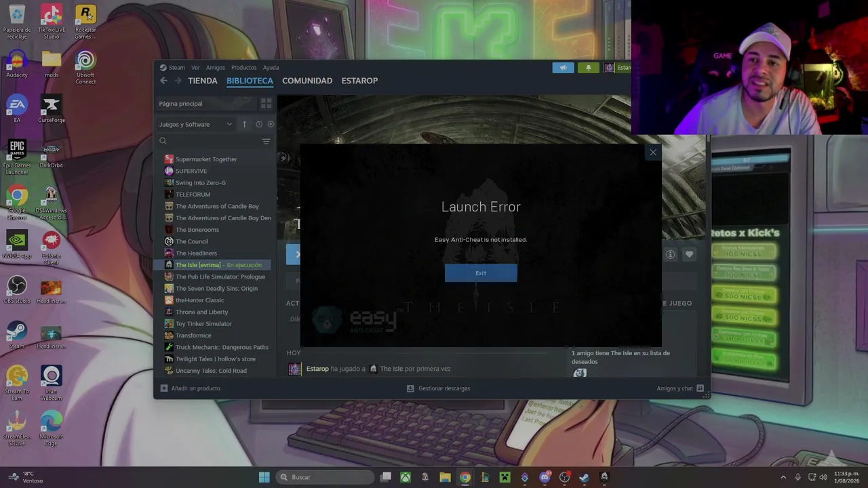Switch to the TIENDA tab
The width and height of the screenshot is (868, 488).
[x=203, y=81]
